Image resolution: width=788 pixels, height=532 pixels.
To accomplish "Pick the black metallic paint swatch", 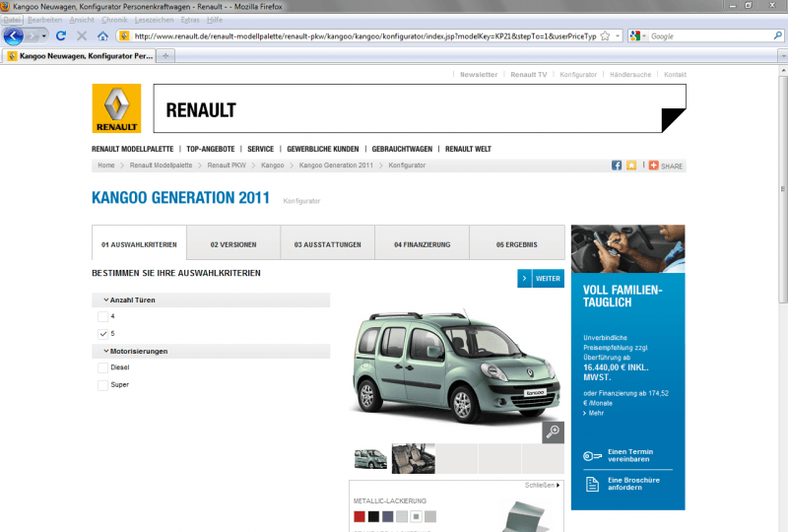I will point(373,516).
